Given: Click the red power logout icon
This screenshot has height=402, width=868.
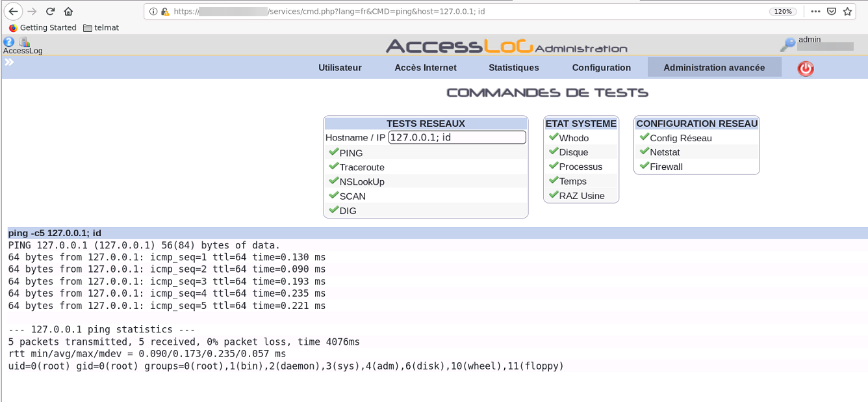Looking at the screenshot, I should click(805, 68).
